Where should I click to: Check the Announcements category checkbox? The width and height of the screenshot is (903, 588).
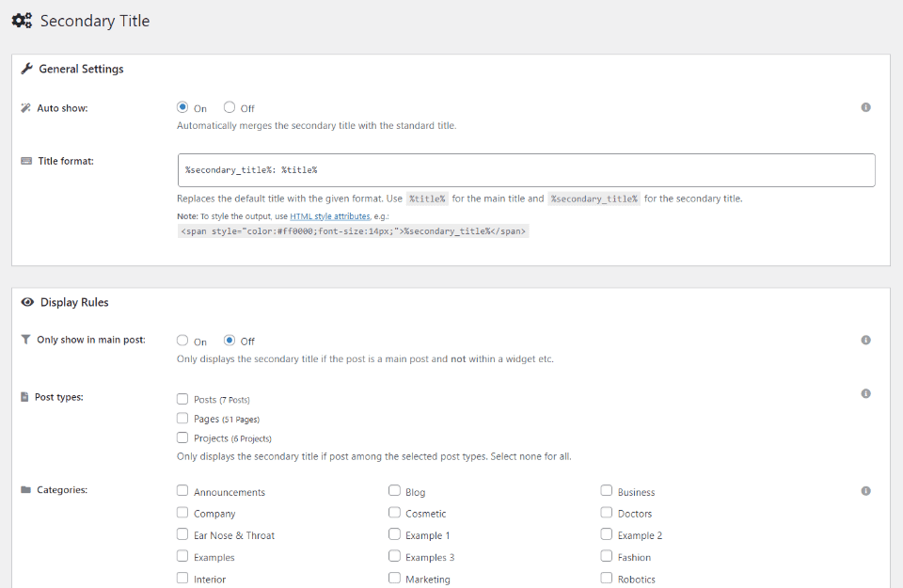tap(182, 491)
